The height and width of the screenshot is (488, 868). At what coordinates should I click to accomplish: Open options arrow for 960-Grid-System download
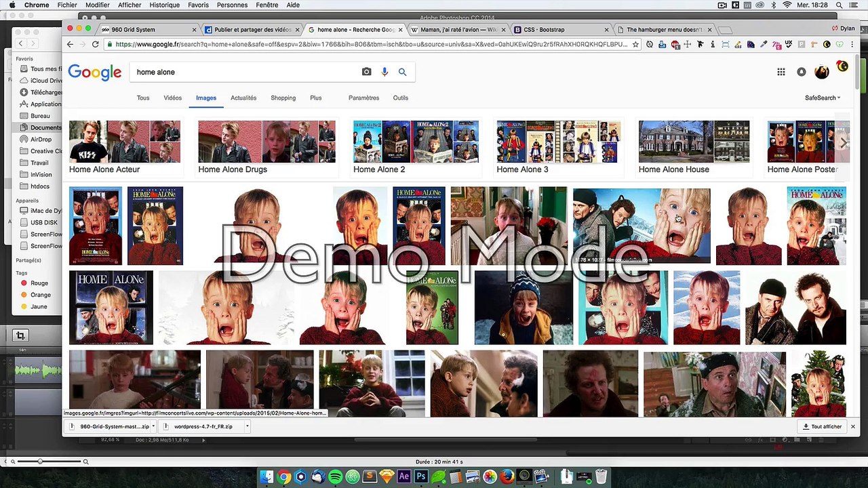coord(154,426)
